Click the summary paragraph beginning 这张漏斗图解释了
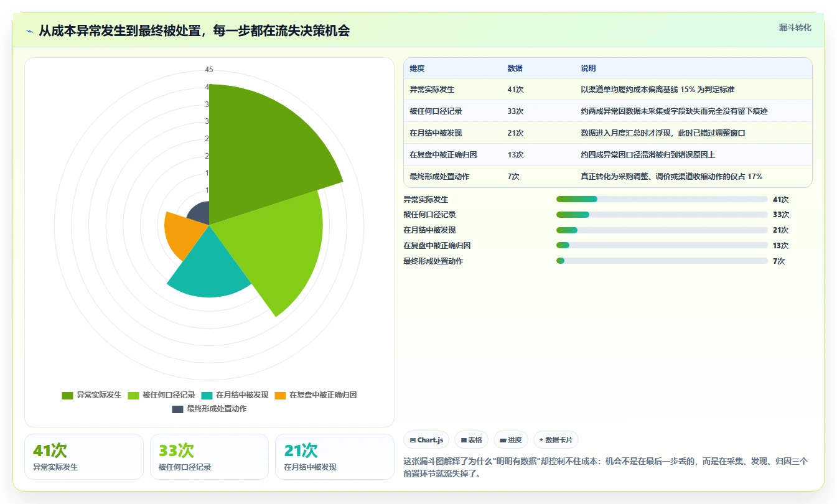 (x=606, y=467)
